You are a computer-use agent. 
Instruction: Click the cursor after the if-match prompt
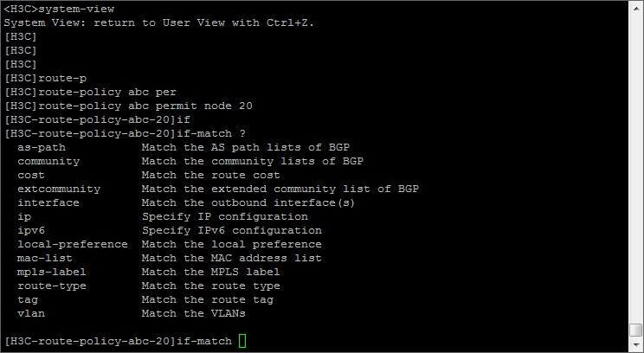pyautogui.click(x=242, y=341)
